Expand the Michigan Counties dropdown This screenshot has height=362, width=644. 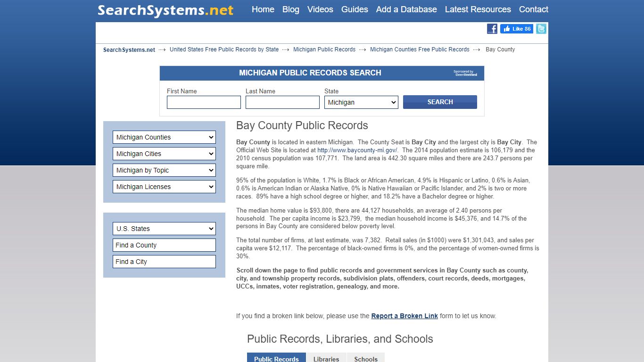tap(164, 137)
